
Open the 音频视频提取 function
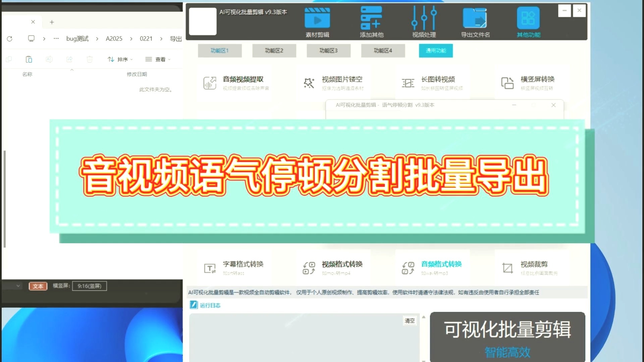point(243,79)
